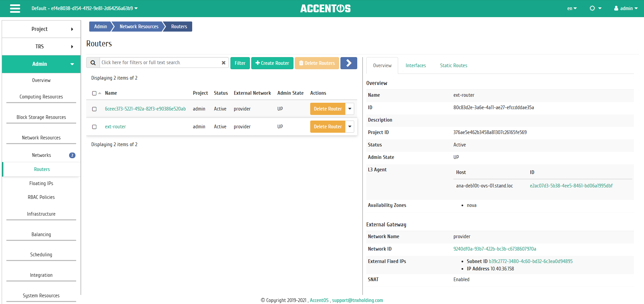
Task: Open Balancing sidebar item
Action: [x=41, y=234]
